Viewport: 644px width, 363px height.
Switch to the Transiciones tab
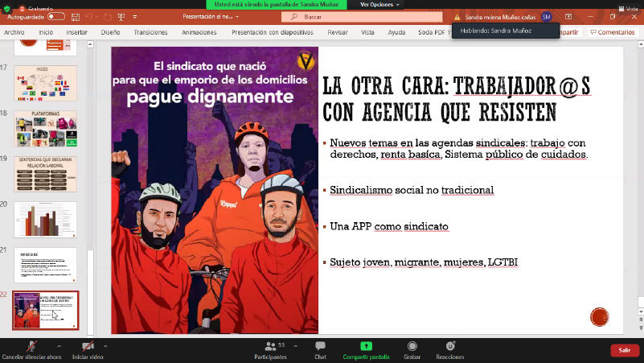coord(150,32)
